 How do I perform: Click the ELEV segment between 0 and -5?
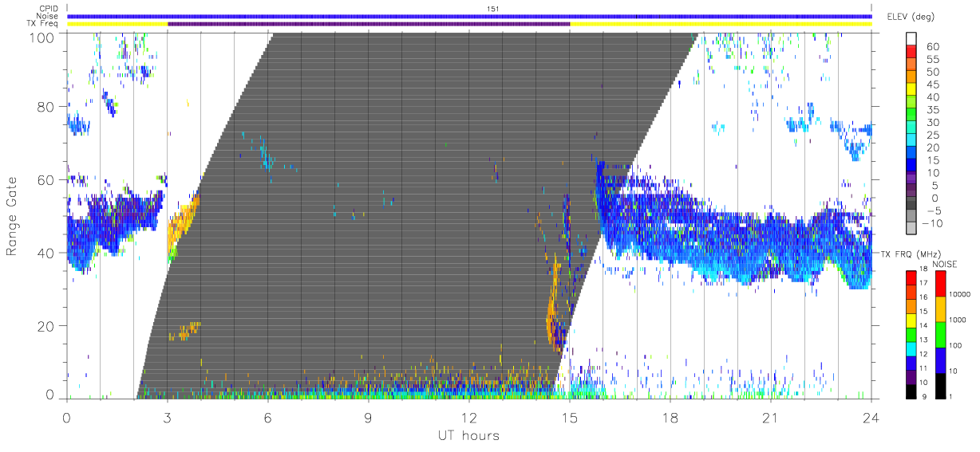[911, 204]
